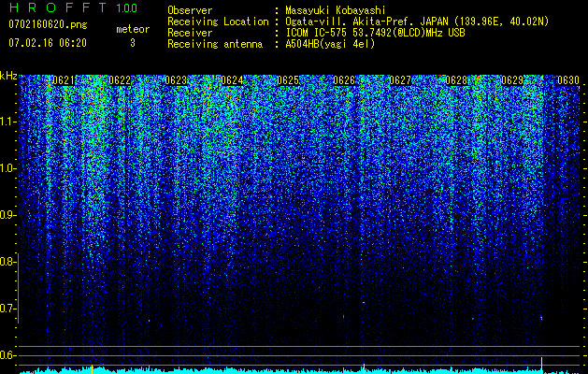The height and width of the screenshot is (374, 588).
Task: Click the 0625 time marker
Action: [x=288, y=80]
